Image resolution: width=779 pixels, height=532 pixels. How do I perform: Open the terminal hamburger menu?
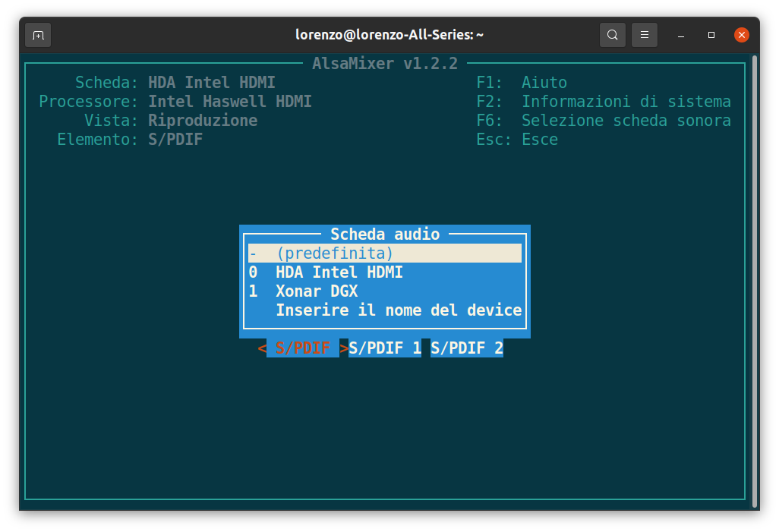(645, 35)
